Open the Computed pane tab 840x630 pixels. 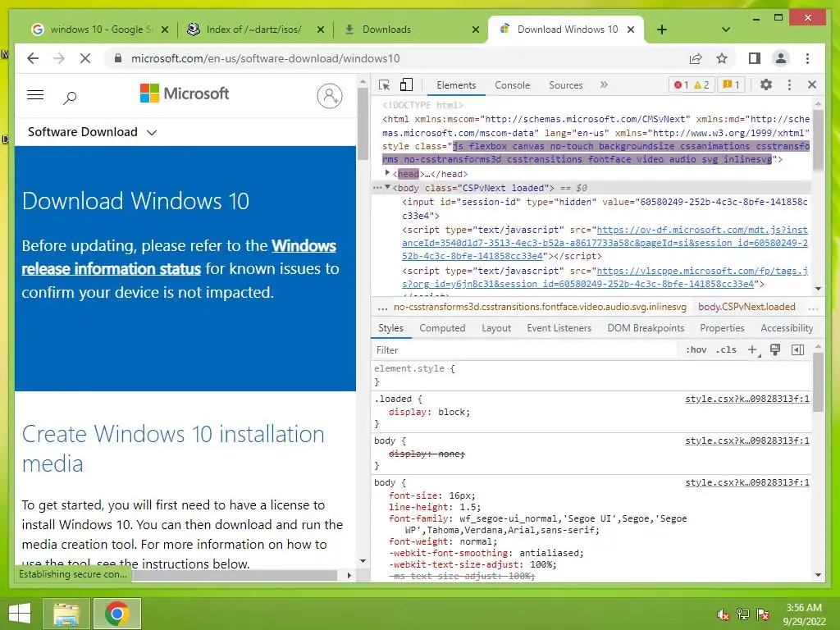pos(442,328)
